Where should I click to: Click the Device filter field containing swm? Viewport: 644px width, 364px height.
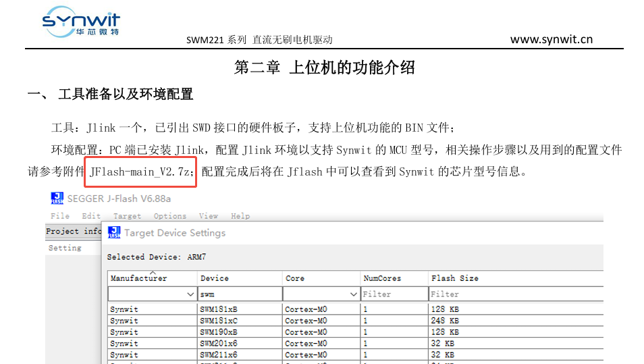[240, 294]
